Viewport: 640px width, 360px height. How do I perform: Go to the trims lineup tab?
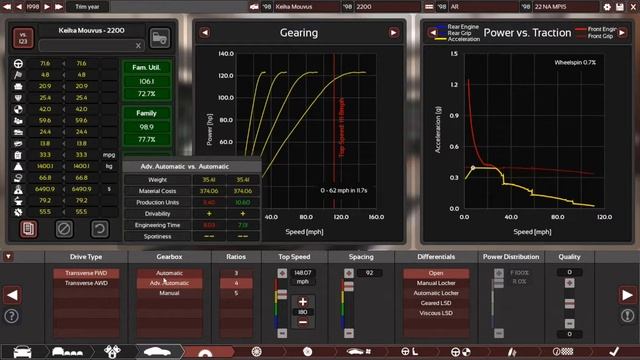[x=68, y=351]
